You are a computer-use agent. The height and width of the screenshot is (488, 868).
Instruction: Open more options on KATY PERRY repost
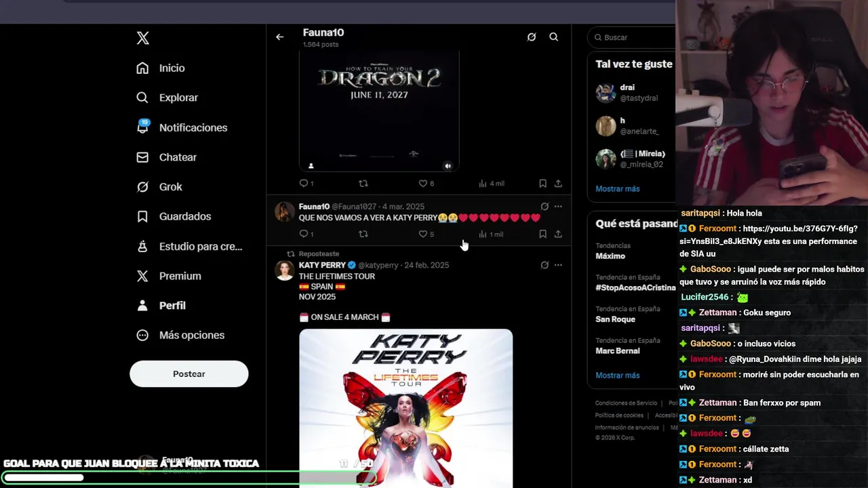point(558,265)
